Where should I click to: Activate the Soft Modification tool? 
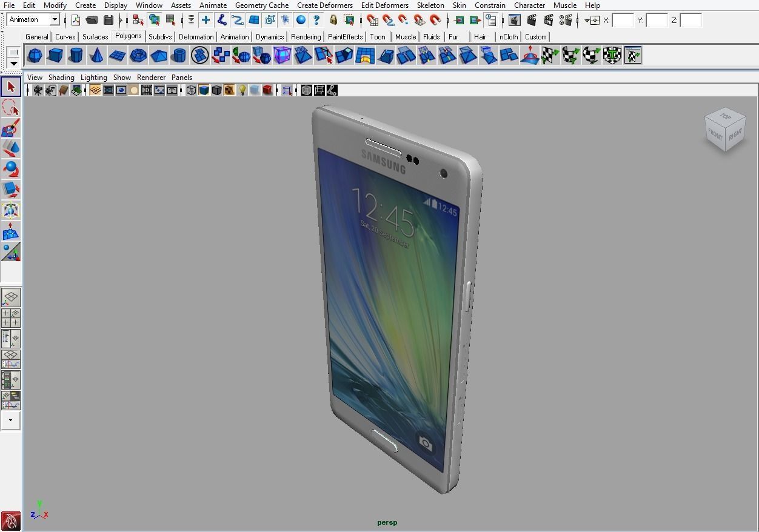click(x=11, y=231)
